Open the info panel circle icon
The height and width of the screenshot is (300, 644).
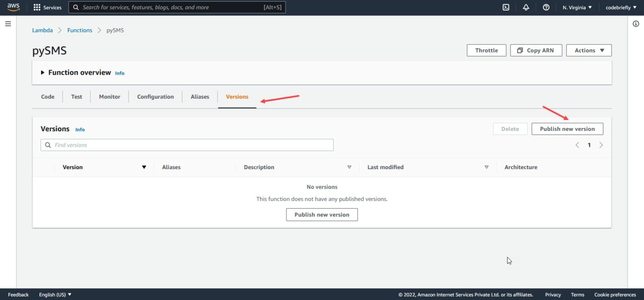pos(636,24)
